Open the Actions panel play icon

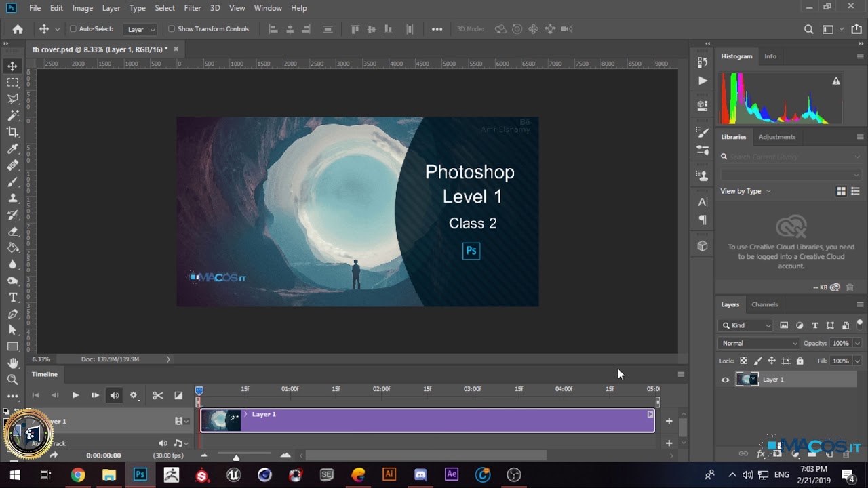(x=703, y=81)
